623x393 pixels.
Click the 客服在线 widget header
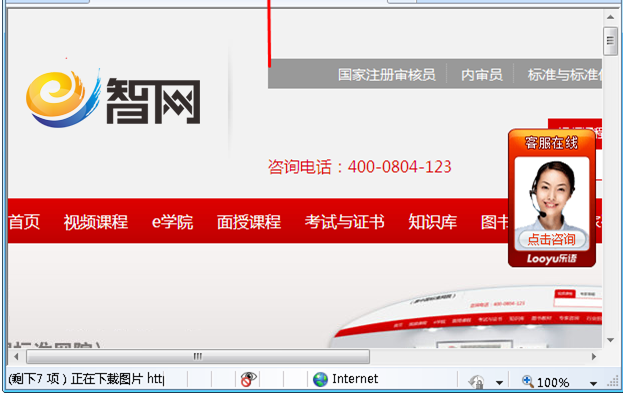(x=551, y=143)
